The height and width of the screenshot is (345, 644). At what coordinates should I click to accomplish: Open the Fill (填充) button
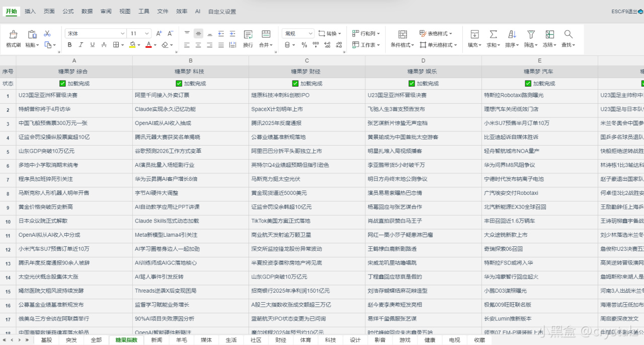click(x=474, y=39)
